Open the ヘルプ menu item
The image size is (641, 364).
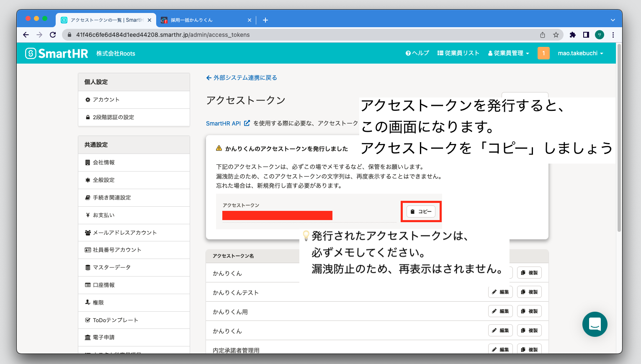click(417, 53)
